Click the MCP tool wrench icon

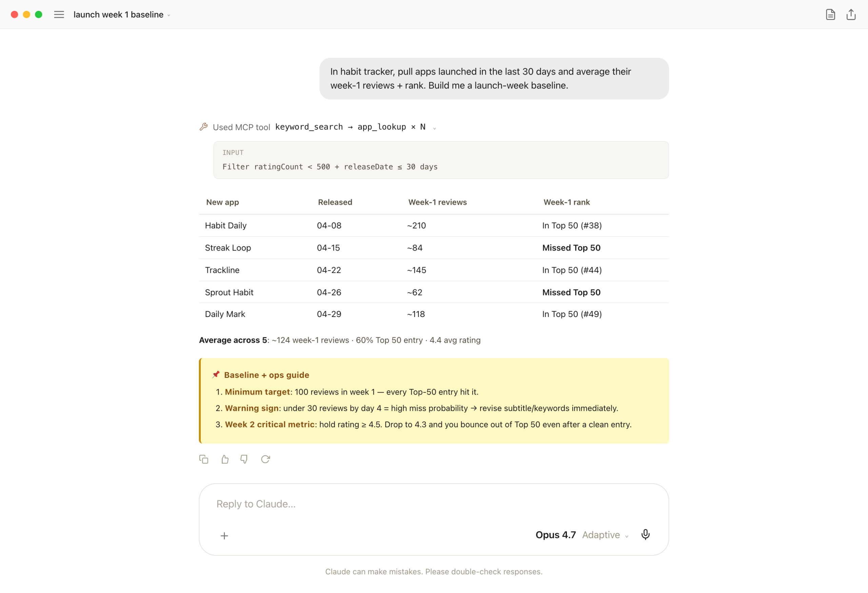pos(203,127)
